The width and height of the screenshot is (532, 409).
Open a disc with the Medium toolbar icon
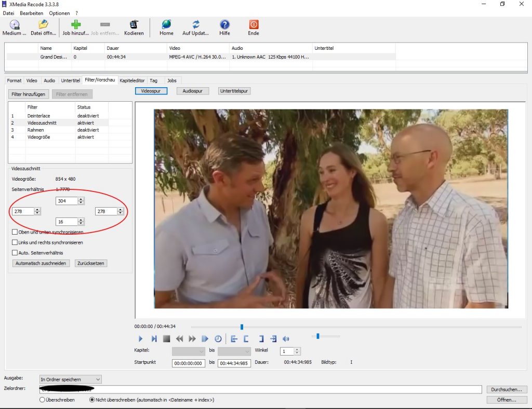click(14, 25)
